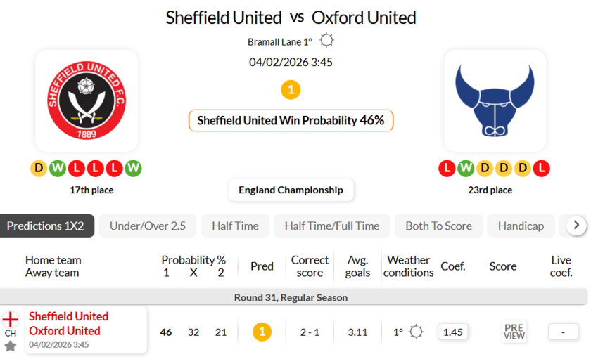The width and height of the screenshot is (591, 364).
Task: Click the Sheffield United club crest
Action: [87, 100]
